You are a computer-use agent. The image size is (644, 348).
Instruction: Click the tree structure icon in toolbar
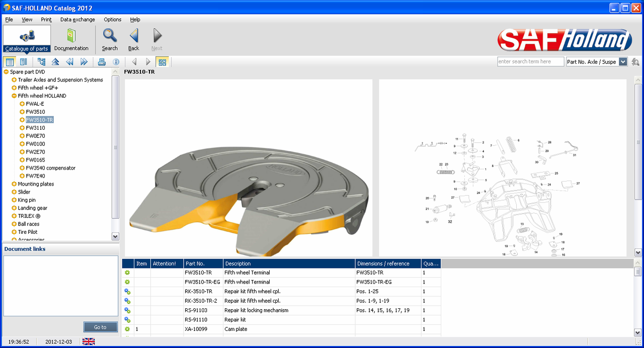(41, 62)
